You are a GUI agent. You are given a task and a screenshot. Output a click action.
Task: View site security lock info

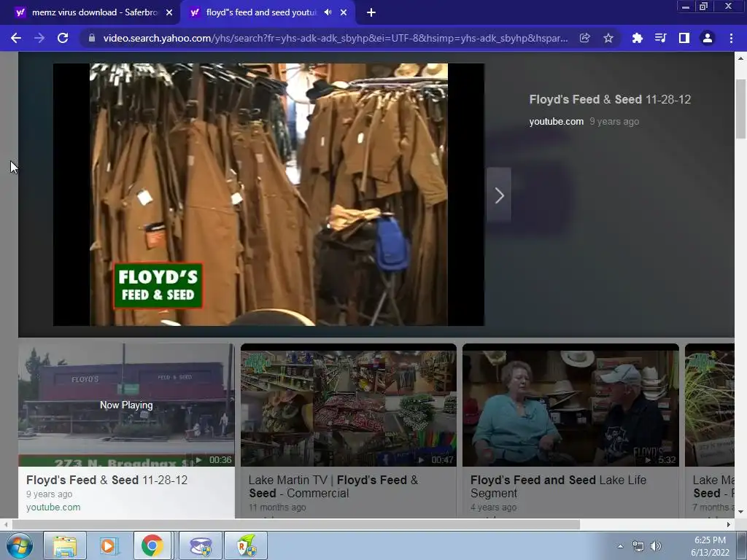coord(92,38)
